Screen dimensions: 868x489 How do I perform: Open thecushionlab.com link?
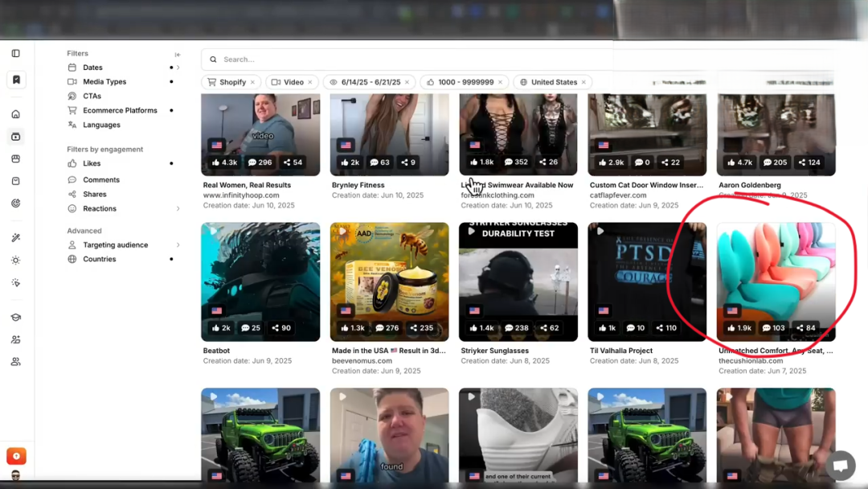click(751, 360)
